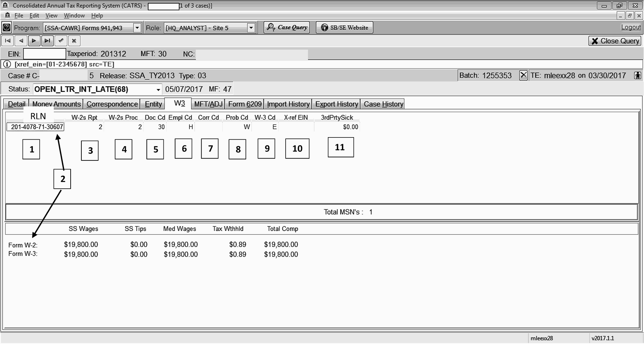Go to previous case record
The image size is (644, 344).
[x=21, y=41]
